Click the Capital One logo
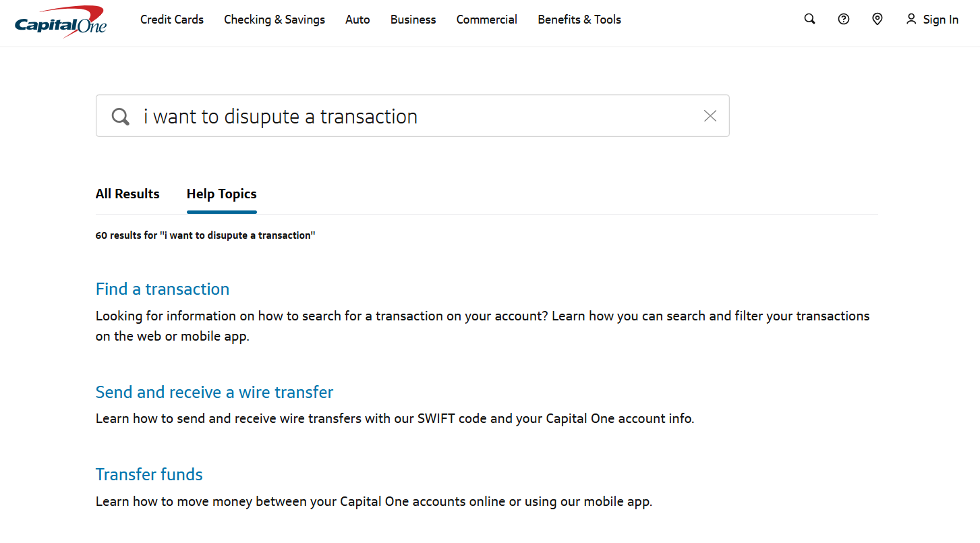Viewport: 980px width, 543px height. [x=61, y=22]
